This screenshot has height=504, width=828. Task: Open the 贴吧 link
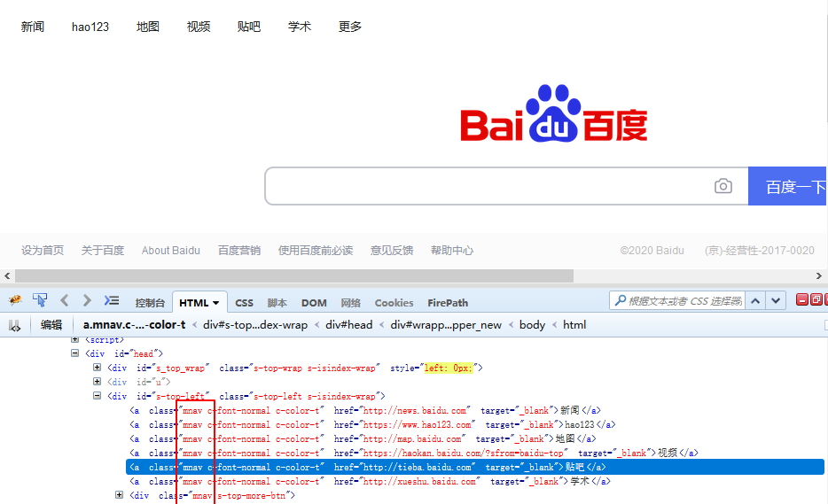249,27
